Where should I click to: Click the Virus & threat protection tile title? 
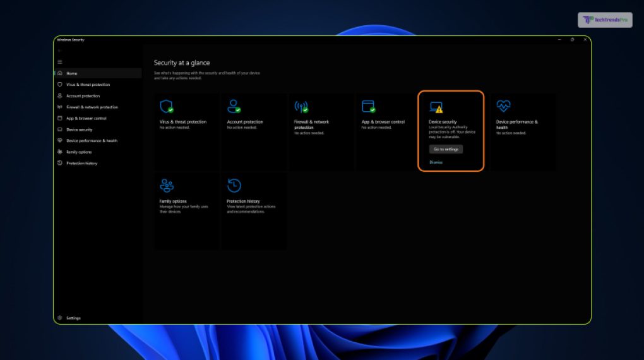point(182,122)
